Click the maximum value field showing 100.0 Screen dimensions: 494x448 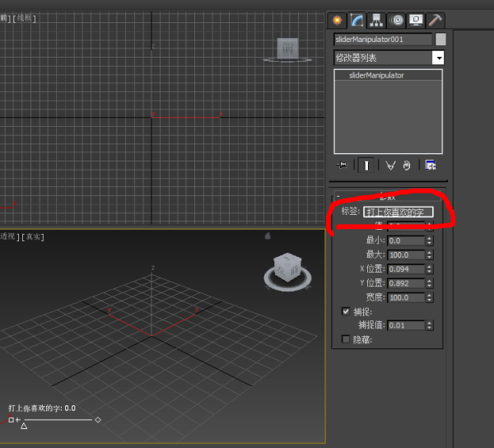click(406, 254)
